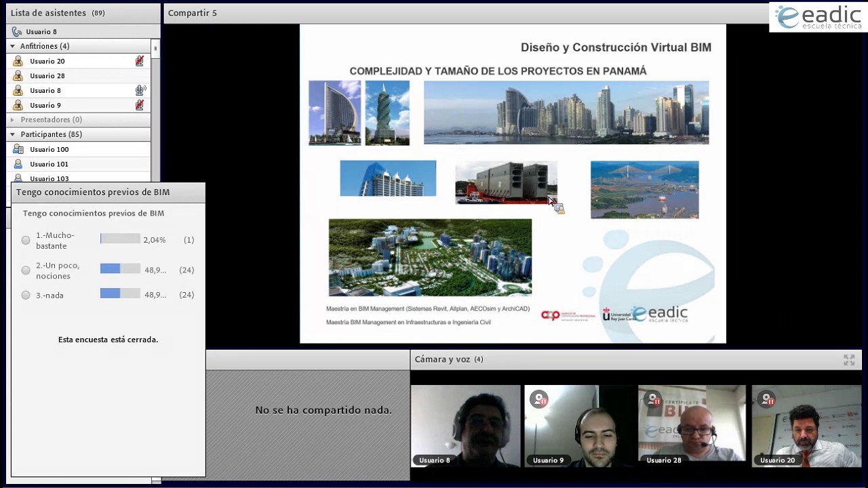Click the heavy transport truck photo
868x488 pixels.
tap(506, 182)
